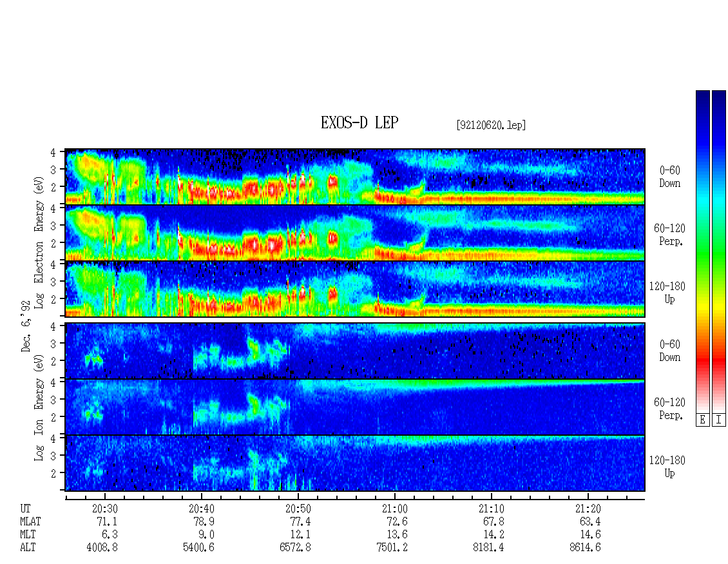Click the Dec. 6, '92 date label
Image resolution: width=728 pixels, height=564 pixels.
coord(26,326)
